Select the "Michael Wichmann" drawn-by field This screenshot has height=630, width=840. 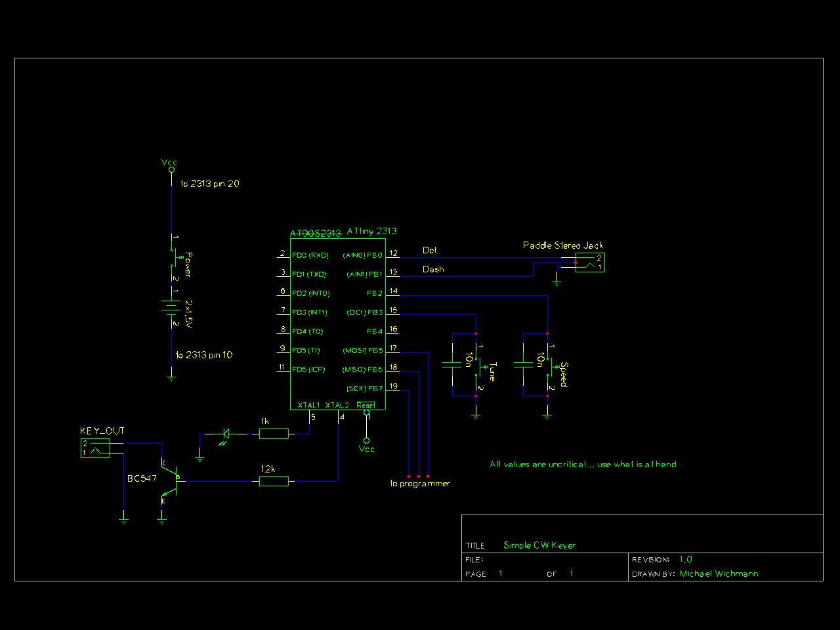(719, 574)
